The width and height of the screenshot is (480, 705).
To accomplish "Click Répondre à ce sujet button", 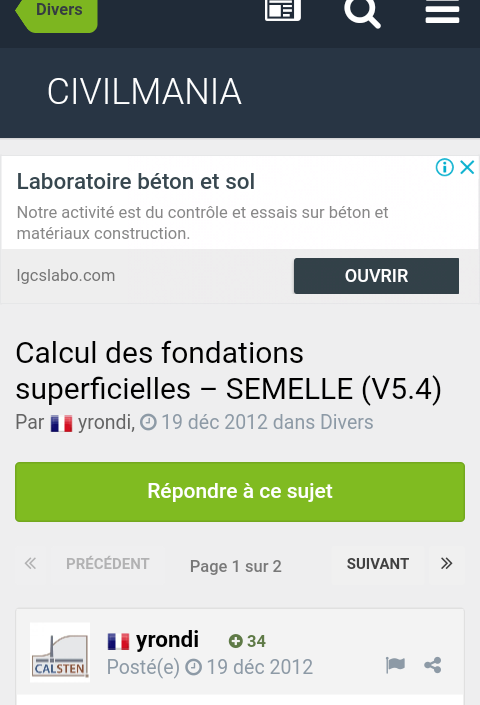I will 240,492.
